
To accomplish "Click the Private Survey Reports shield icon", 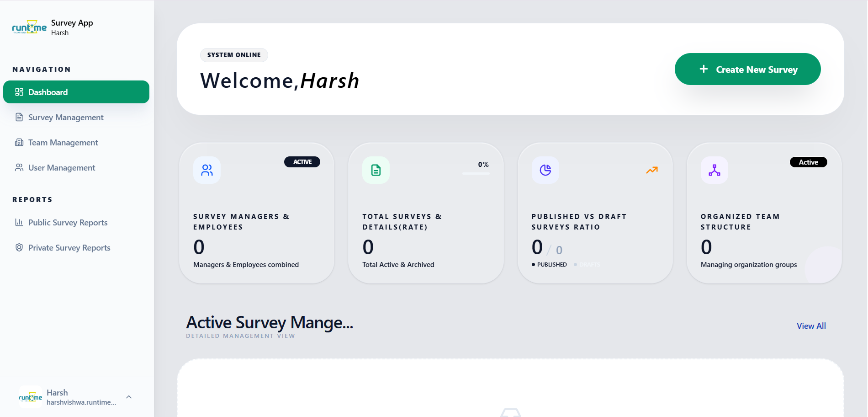I will 19,248.
